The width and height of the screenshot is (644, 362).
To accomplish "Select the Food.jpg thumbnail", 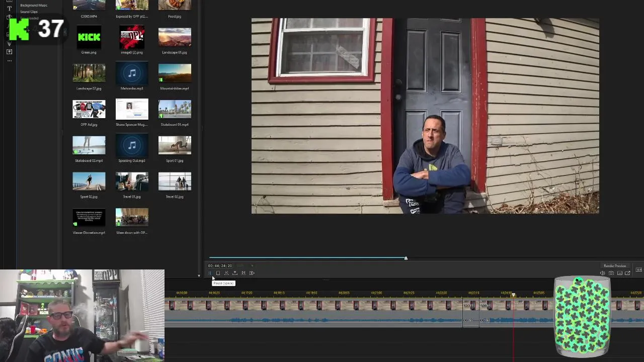I will pyautogui.click(x=175, y=5).
